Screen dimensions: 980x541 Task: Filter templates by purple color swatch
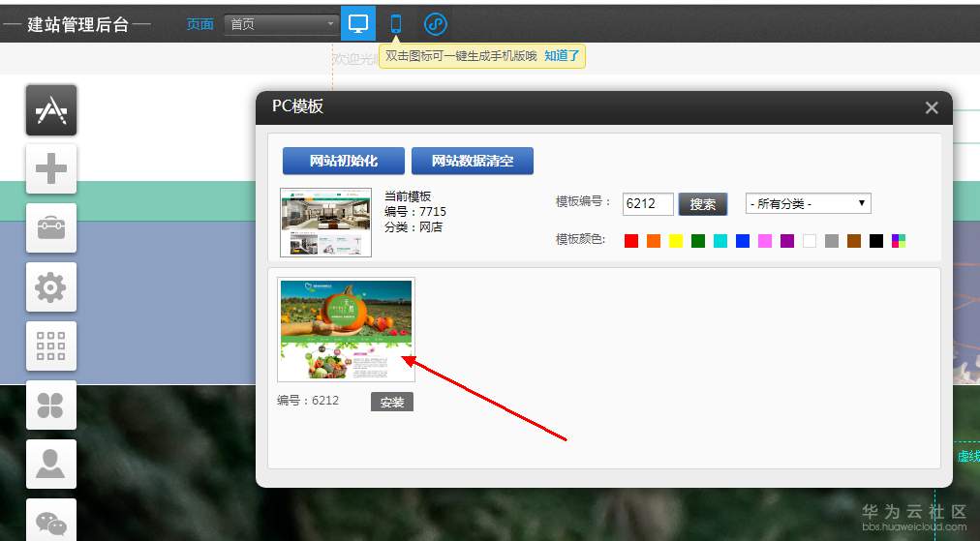(x=787, y=241)
